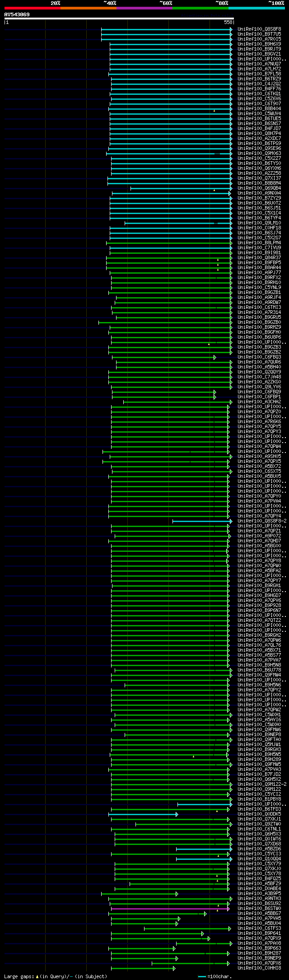This screenshot has width=289, height=980.
Task: Click hit label UniRef100_A9PJ77
Action: [x=259, y=272]
